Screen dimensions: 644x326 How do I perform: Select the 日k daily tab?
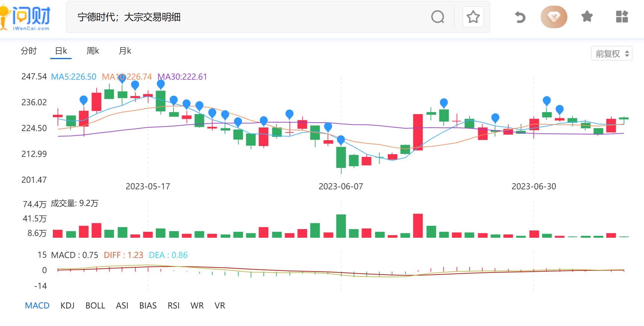click(x=61, y=51)
